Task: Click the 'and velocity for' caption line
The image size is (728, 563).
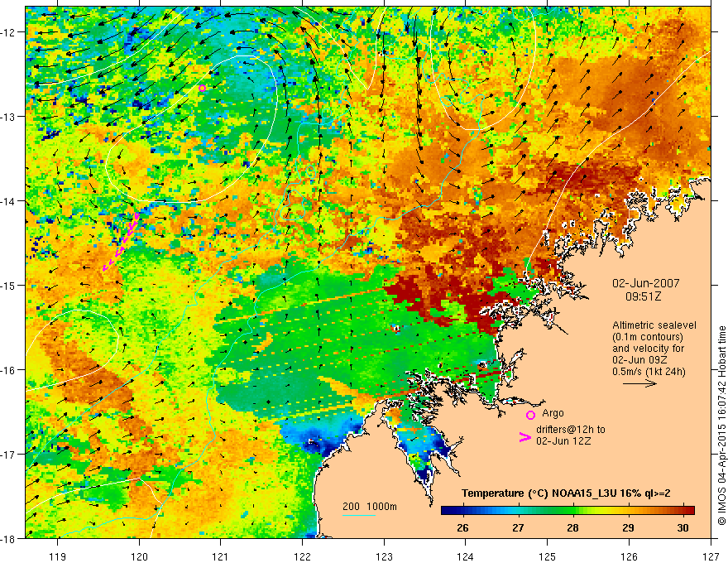Action: 648,349
